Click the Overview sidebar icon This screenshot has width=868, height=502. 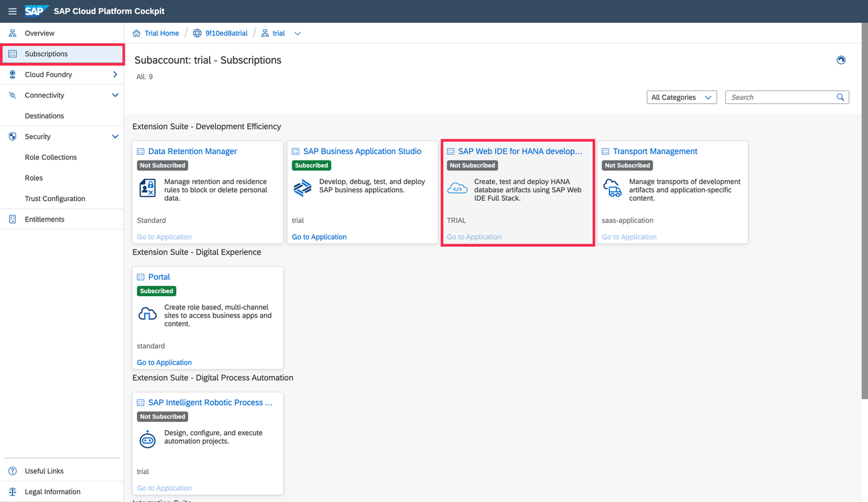[x=13, y=33]
